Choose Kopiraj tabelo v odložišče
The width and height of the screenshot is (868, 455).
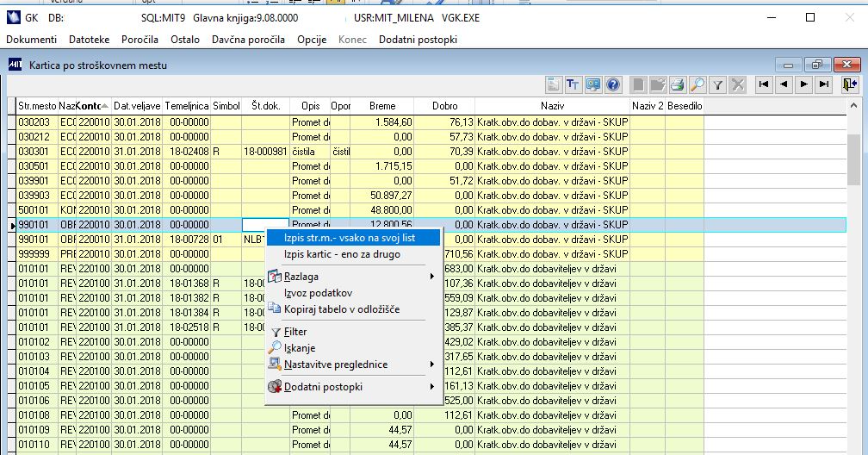click(341, 309)
